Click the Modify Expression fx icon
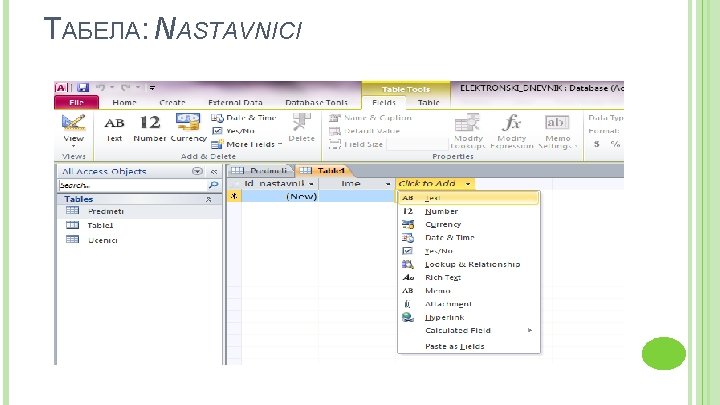 click(x=512, y=123)
